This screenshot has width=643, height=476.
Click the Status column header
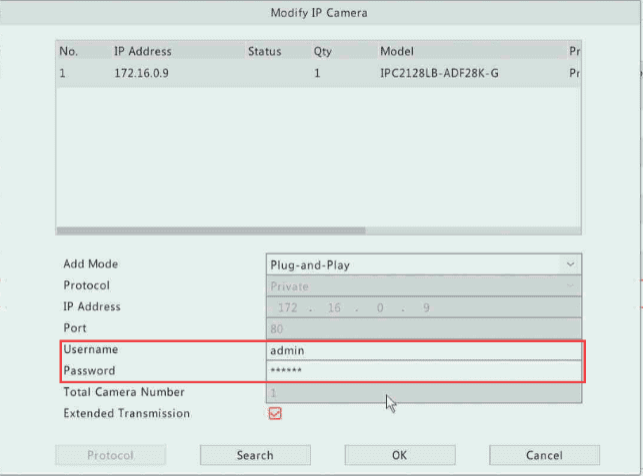pyautogui.click(x=264, y=51)
